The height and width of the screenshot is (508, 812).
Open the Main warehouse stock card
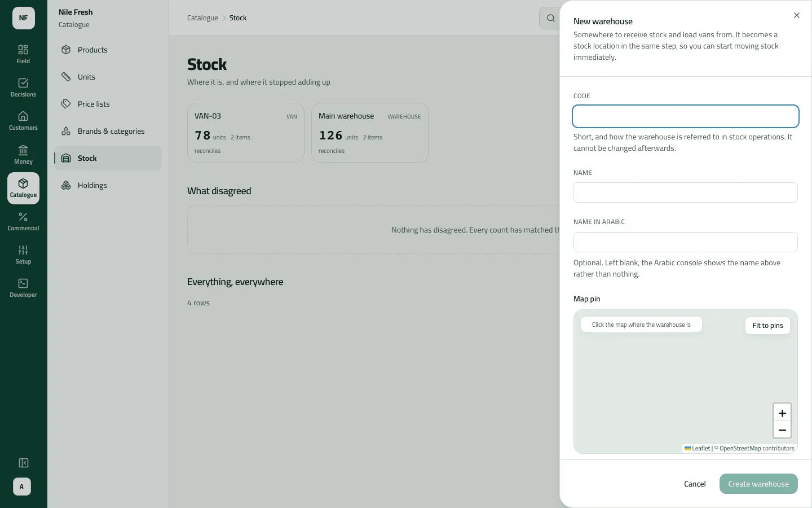(x=370, y=133)
